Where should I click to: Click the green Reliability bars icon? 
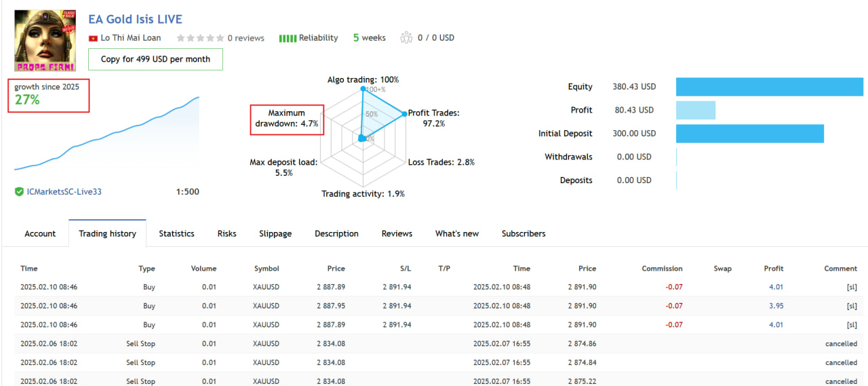pos(288,38)
